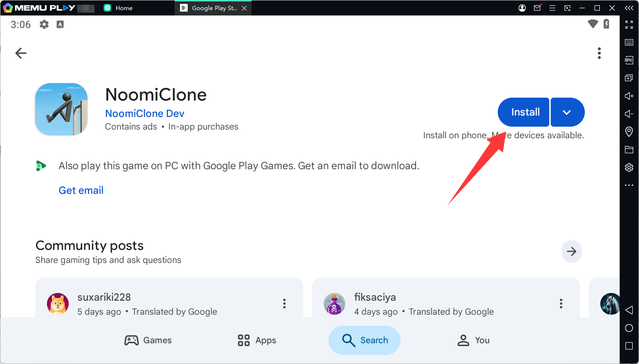Click the MEmu mini-window mode icon
The width and height of the screenshot is (639, 364).
[x=567, y=8]
